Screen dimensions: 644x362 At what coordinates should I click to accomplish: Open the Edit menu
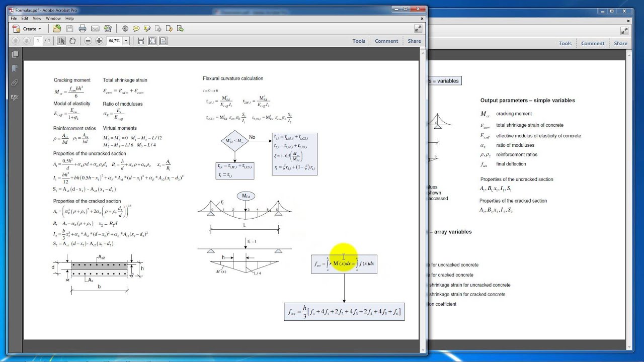(25, 18)
